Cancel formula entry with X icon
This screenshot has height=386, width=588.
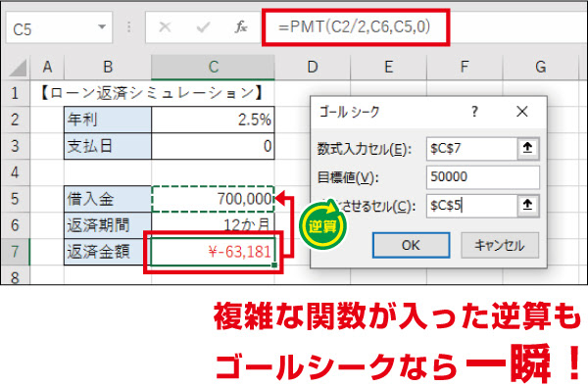point(165,27)
